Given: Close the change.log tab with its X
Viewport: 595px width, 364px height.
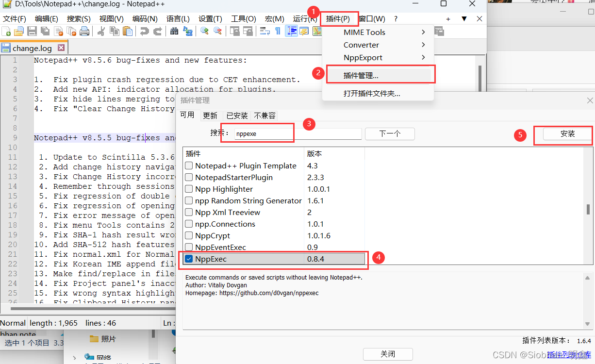Looking at the screenshot, I should [61, 48].
